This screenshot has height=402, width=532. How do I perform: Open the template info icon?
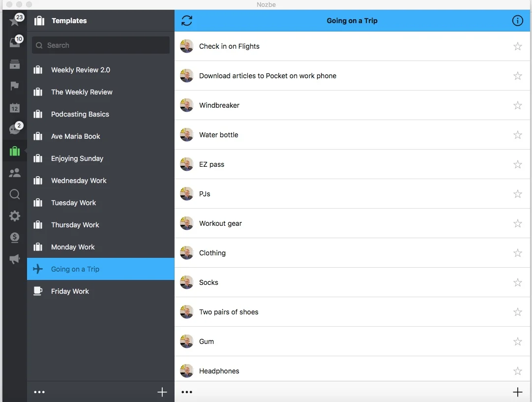pyautogui.click(x=517, y=21)
